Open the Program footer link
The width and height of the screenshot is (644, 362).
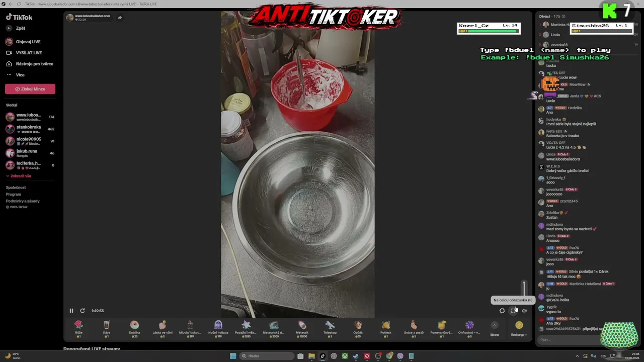click(x=14, y=194)
